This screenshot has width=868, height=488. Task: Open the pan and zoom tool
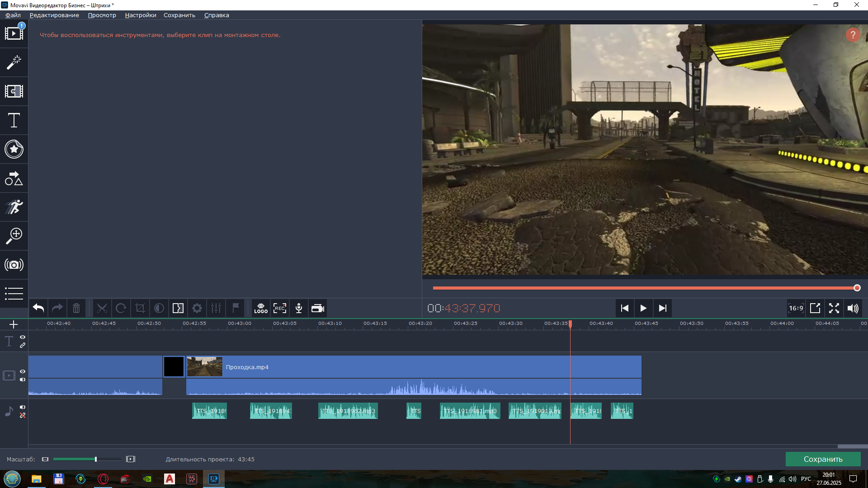(14, 236)
